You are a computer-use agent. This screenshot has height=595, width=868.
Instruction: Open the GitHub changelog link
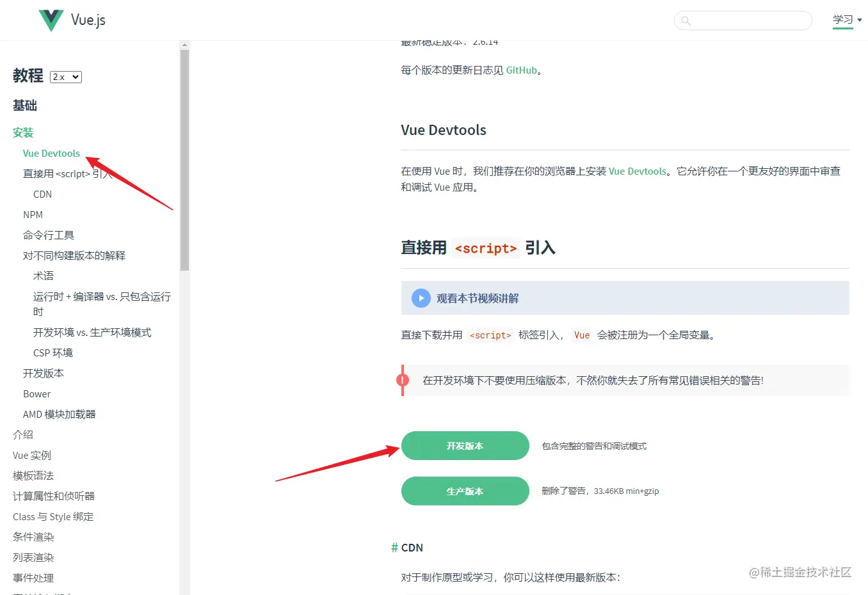(x=521, y=70)
